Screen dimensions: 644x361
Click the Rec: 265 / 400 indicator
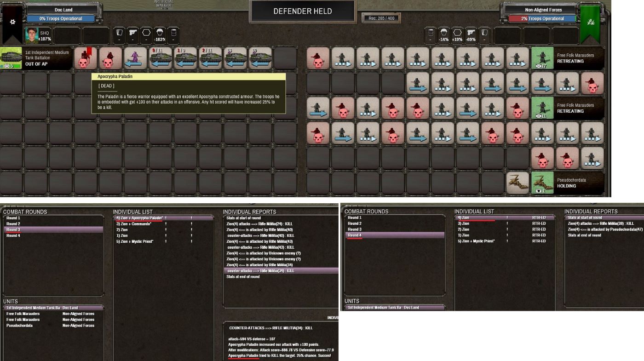[x=381, y=18]
